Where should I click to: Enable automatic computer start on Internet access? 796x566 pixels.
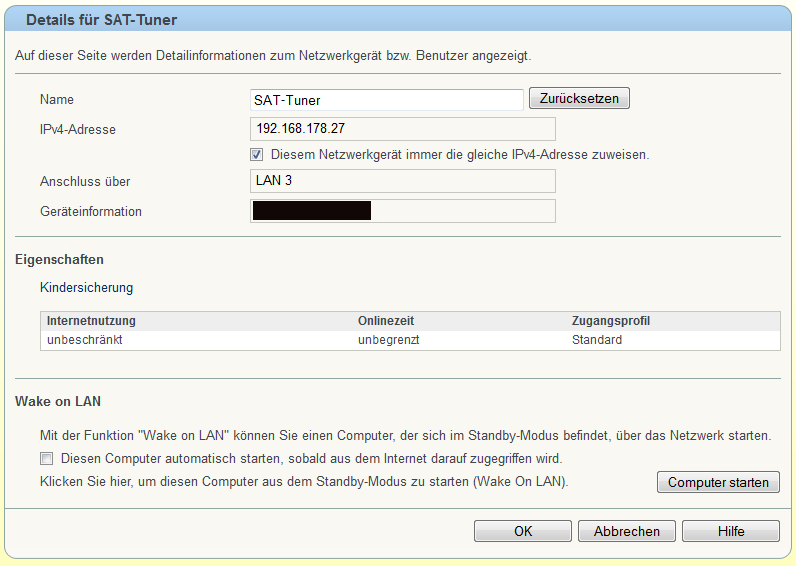pos(46,459)
